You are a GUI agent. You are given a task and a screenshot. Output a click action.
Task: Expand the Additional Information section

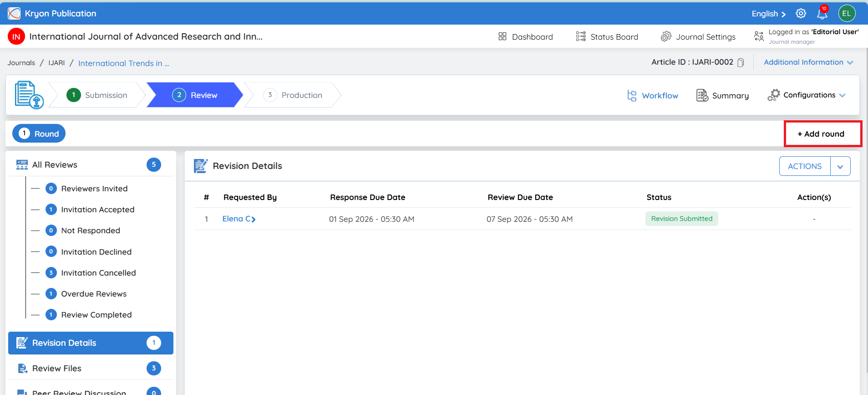(808, 62)
